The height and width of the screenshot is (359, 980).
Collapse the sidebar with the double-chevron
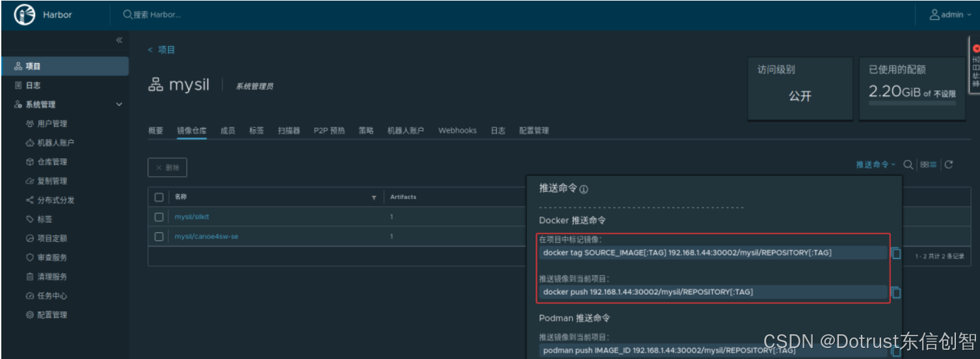pos(119,40)
